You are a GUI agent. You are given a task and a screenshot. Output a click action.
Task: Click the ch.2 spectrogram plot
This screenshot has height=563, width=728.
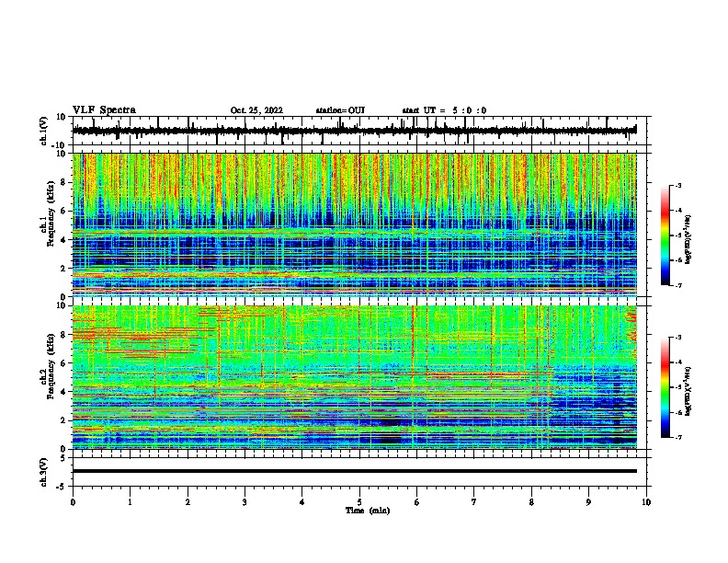click(x=355, y=377)
